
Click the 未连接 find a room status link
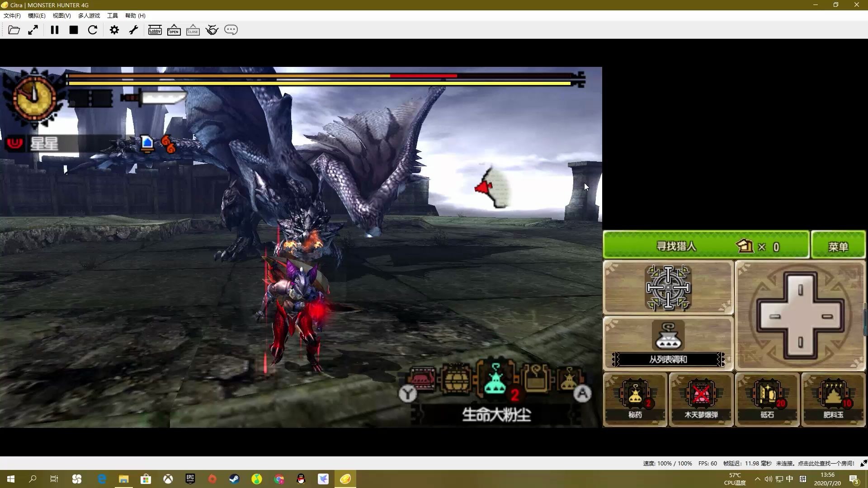[x=815, y=463]
